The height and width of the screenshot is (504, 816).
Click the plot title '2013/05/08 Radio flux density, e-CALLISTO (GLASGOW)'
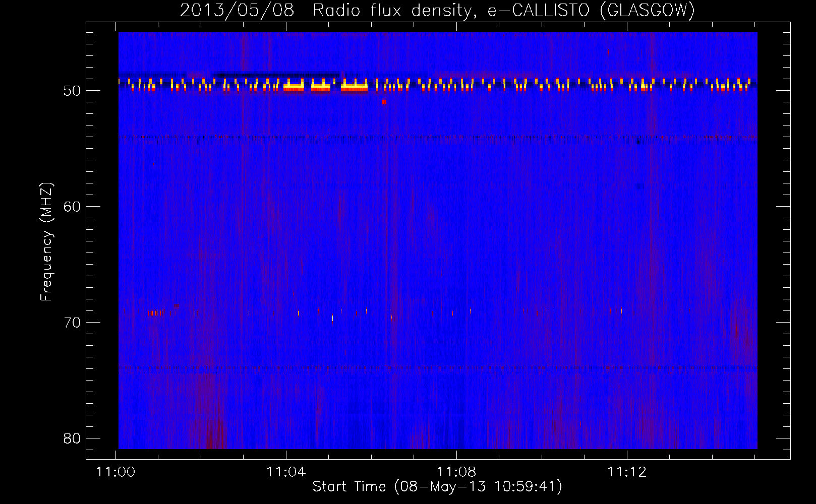pyautogui.click(x=437, y=10)
